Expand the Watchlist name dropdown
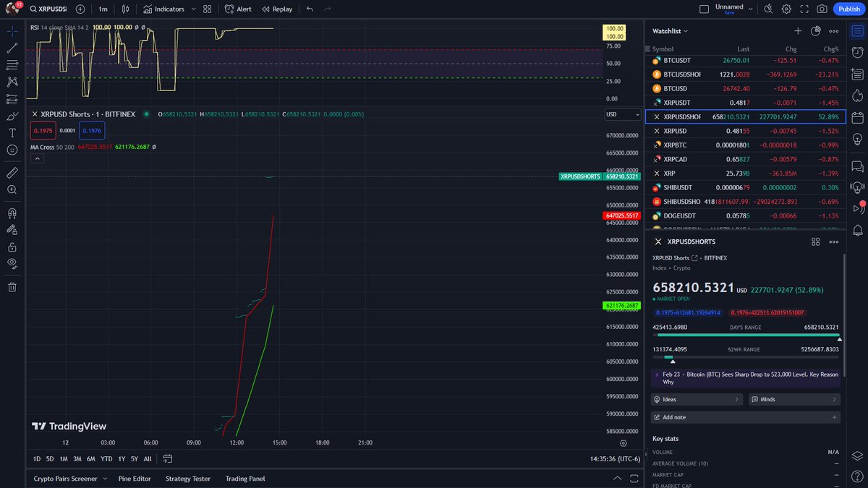Image resolution: width=868 pixels, height=488 pixels. [671, 31]
